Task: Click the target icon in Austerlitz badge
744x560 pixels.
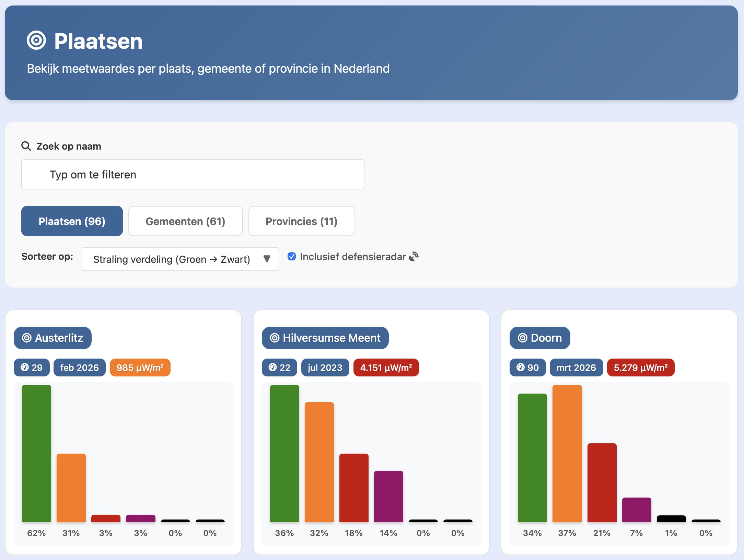Action: (27, 338)
